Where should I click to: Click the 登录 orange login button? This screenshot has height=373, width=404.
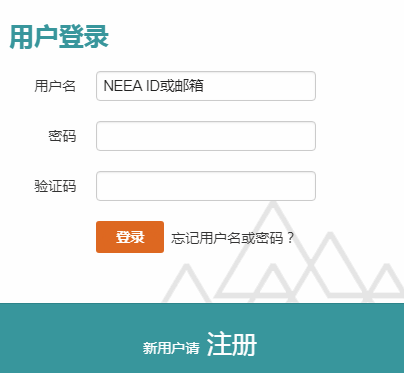(x=130, y=237)
